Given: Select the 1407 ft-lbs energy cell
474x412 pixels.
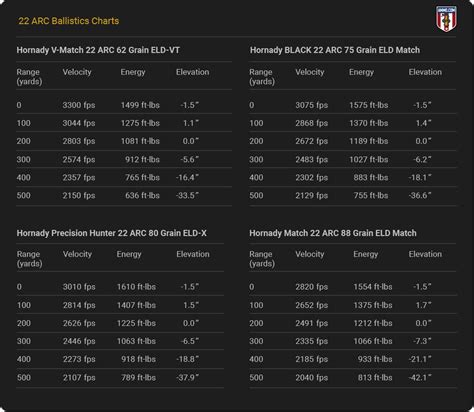Looking at the screenshot, I should (x=136, y=305).
